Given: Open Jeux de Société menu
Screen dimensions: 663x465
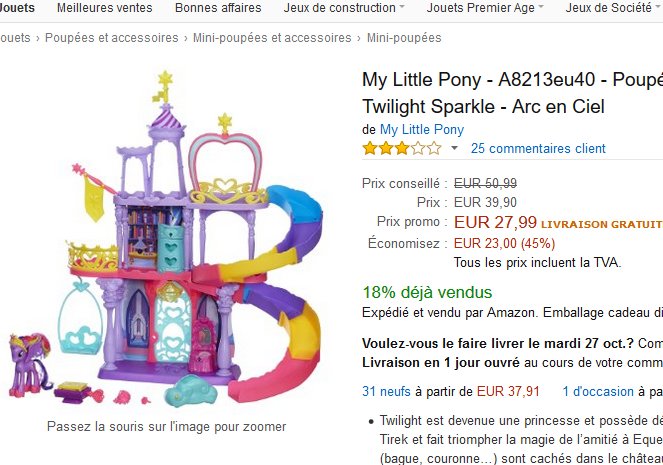Looking at the screenshot, I should pos(610,8).
